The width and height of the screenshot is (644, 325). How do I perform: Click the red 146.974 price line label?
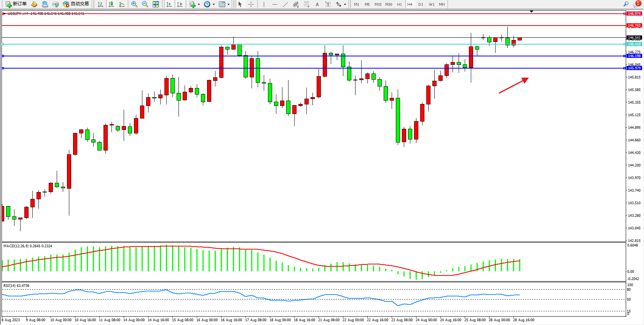pyautogui.click(x=634, y=14)
